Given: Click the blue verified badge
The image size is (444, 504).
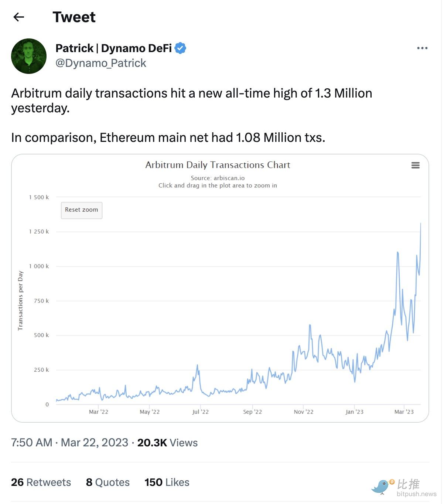Looking at the screenshot, I should pyautogui.click(x=180, y=48).
